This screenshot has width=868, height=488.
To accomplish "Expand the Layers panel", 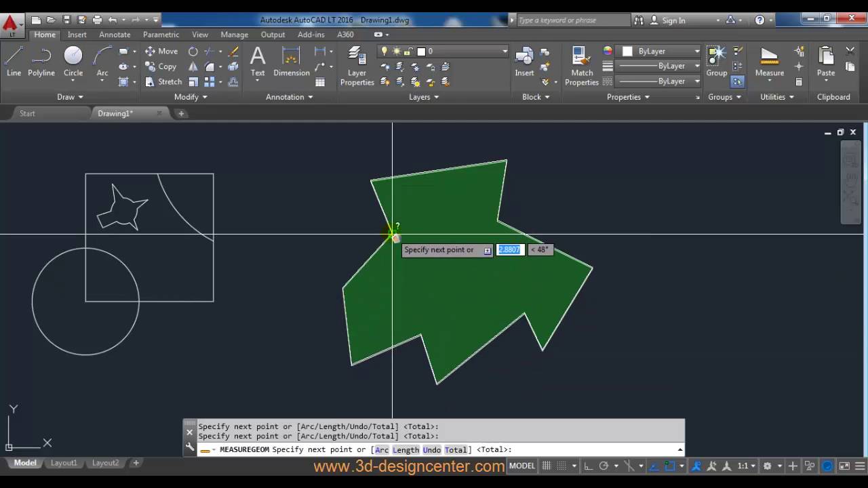I will tap(424, 97).
